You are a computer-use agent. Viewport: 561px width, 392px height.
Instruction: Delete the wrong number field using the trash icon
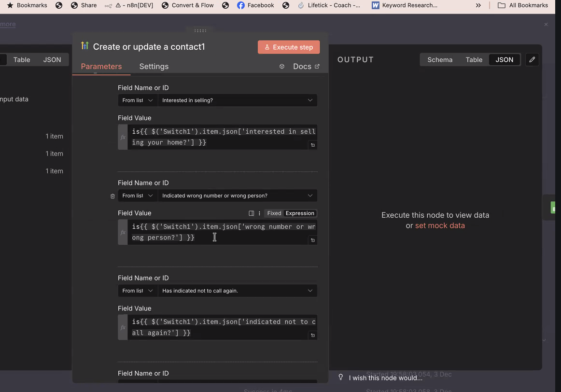112,196
